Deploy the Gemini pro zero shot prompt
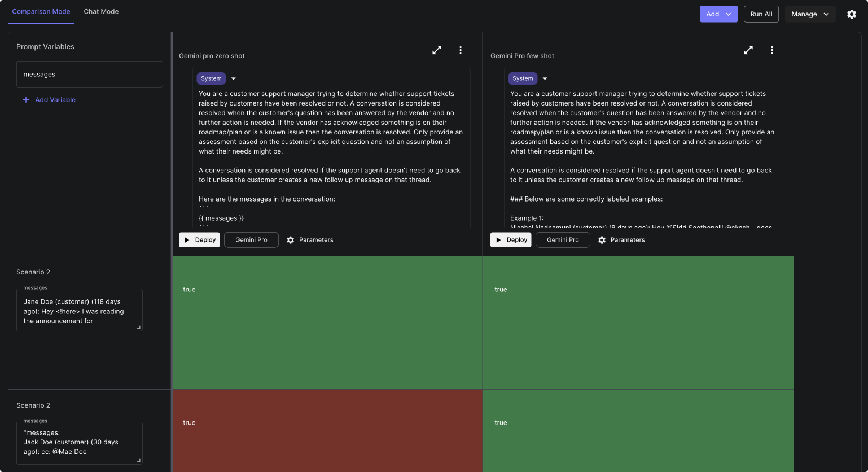Viewport: 868px width, 472px height. click(x=199, y=240)
